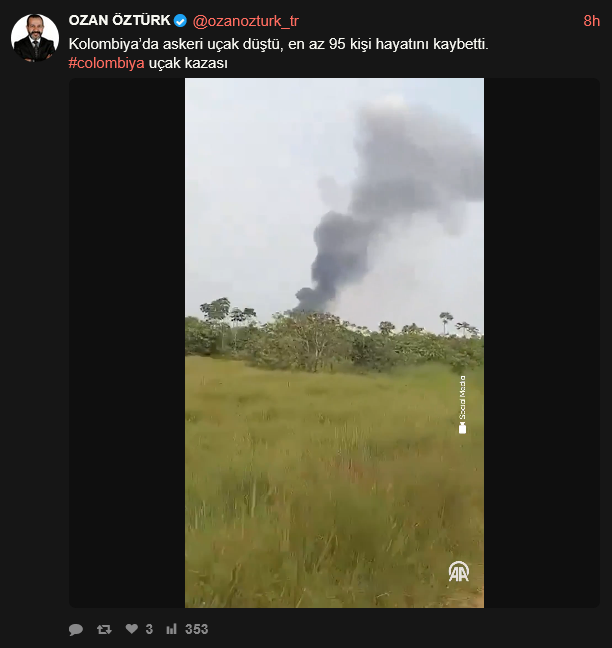The height and width of the screenshot is (648, 612).
Task: Visit the @ozanozturk_tr handle link
Action: pyautogui.click(x=245, y=21)
